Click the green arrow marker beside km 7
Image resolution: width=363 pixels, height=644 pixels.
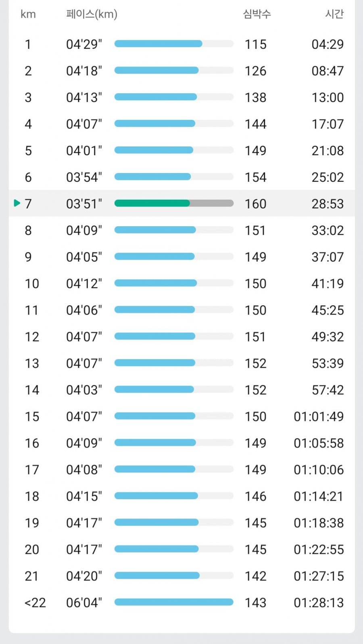pyautogui.click(x=17, y=203)
